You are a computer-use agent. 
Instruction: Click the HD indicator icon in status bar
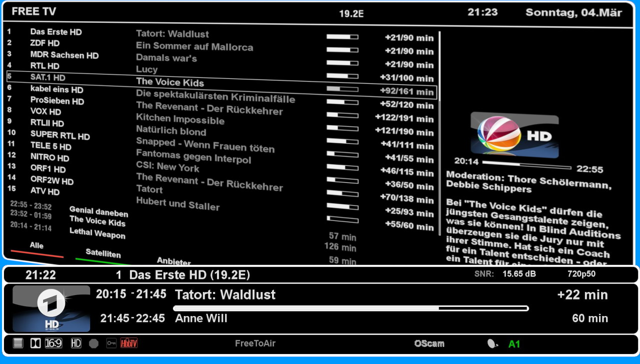(x=76, y=343)
